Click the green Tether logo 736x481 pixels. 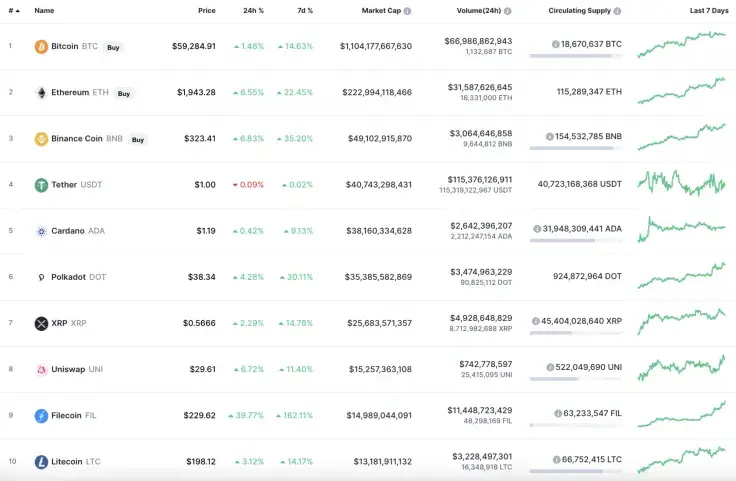(41, 185)
